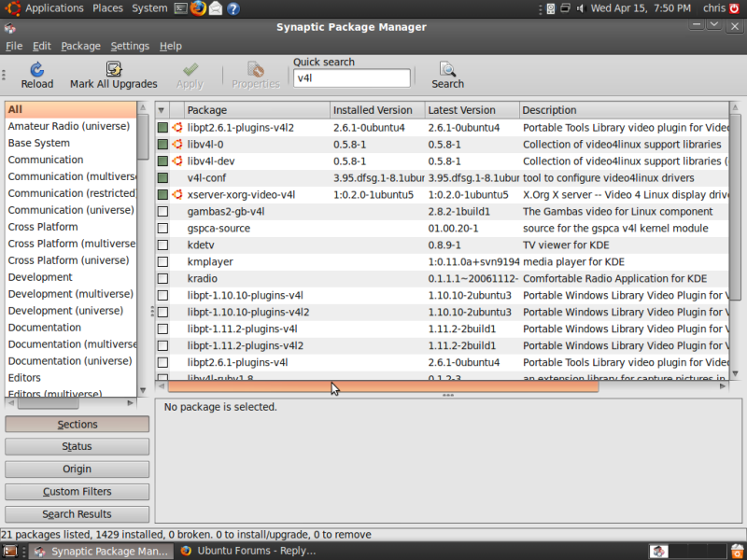Open the Ubuntu logo Applications menu icon
Viewport: 747px width, 560px height.
click(x=13, y=8)
